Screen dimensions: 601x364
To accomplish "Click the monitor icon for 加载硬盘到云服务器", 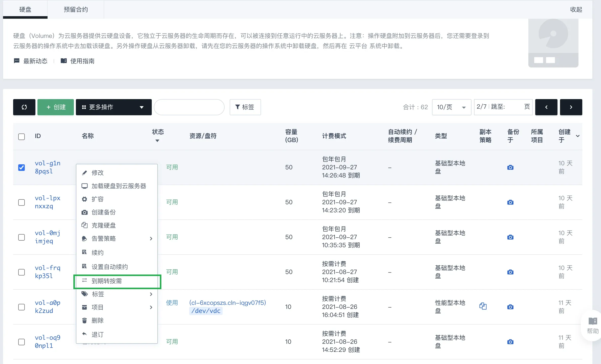I will click(84, 186).
